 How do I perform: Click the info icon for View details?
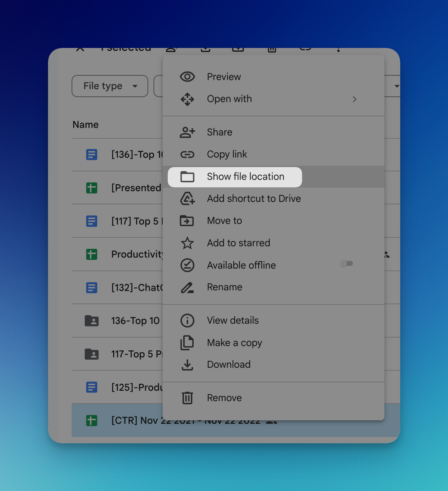(187, 320)
